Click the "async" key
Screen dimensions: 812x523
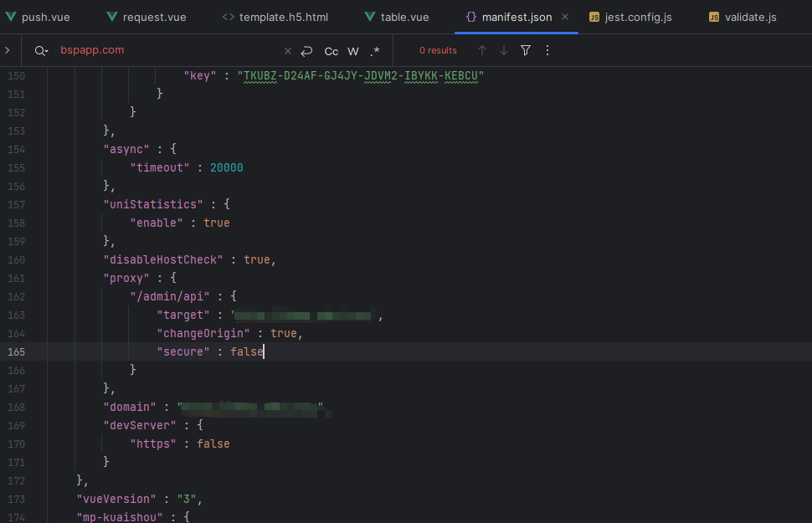click(x=126, y=150)
